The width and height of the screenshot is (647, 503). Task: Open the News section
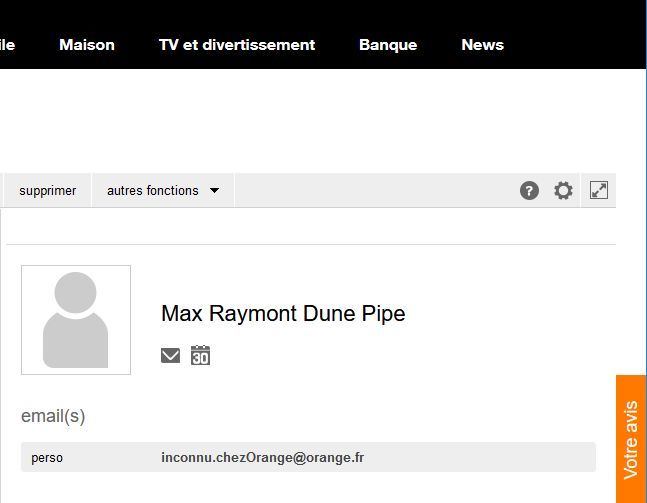[482, 45]
